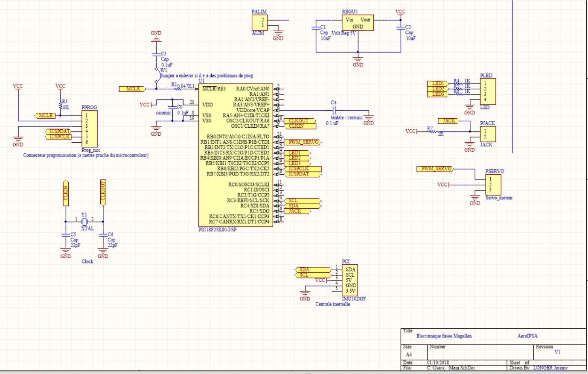Select the GND port above capacitor C3
588x374 pixels.
click(156, 35)
